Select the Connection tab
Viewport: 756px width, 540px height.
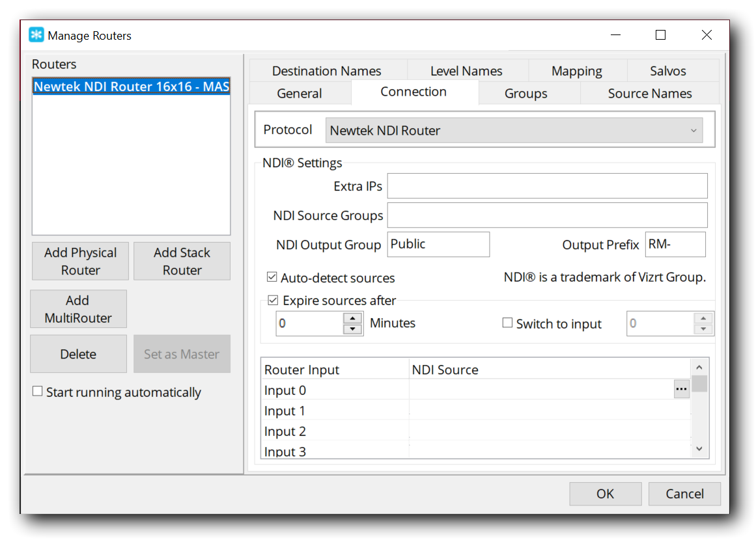pos(413,92)
